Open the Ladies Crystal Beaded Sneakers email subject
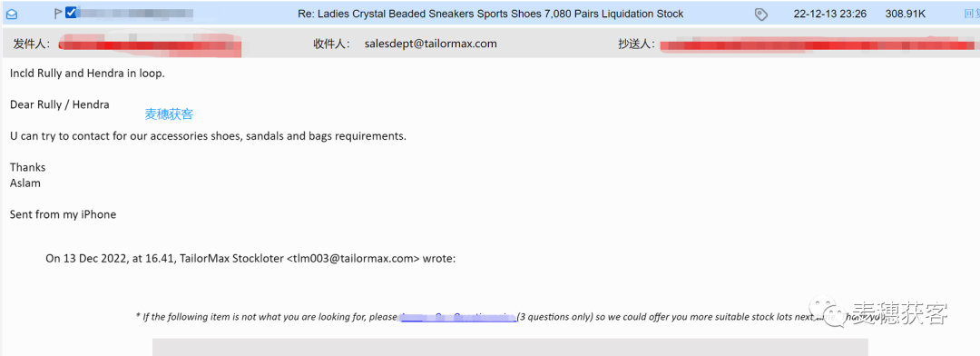This screenshot has width=980, height=356. (x=489, y=14)
